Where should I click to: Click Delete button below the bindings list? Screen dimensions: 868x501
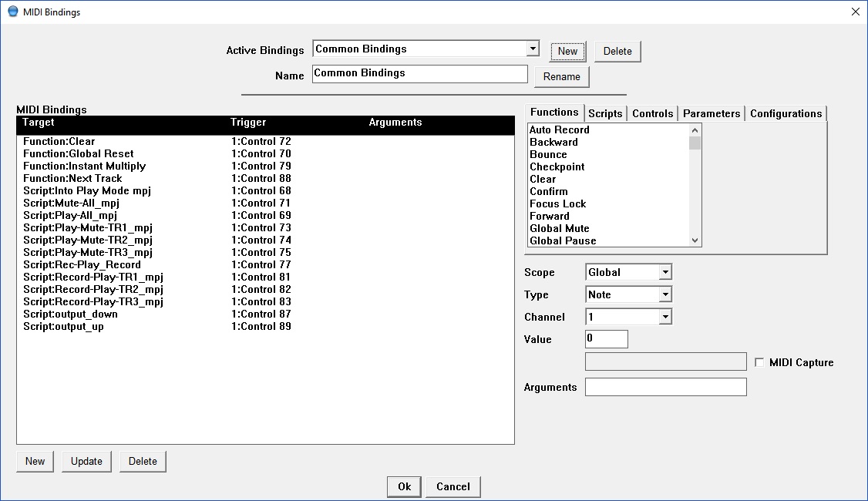(x=143, y=461)
